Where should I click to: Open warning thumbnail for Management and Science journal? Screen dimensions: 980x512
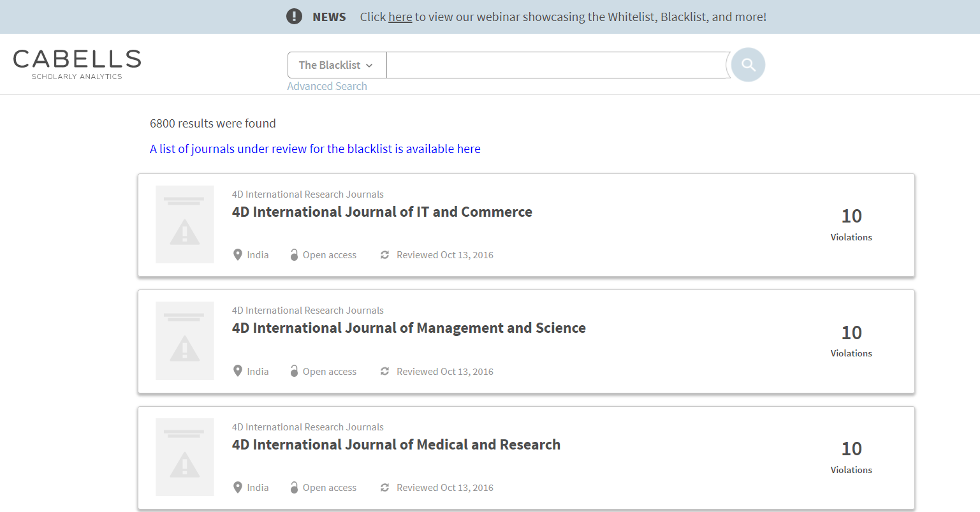pos(185,340)
